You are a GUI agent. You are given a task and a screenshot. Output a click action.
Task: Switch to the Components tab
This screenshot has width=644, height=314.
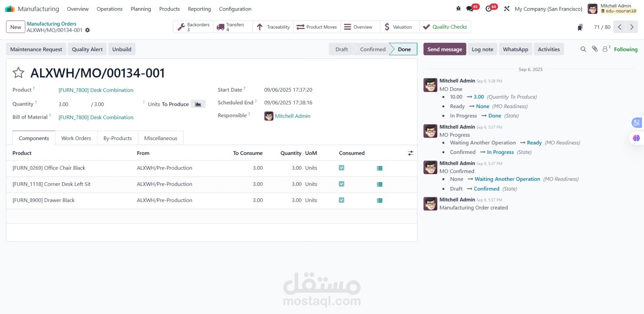pyautogui.click(x=34, y=138)
